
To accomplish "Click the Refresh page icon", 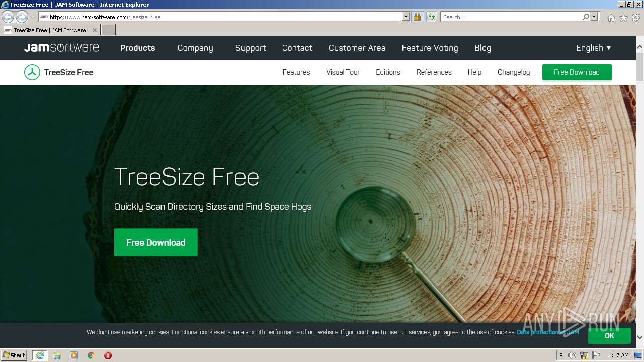I will (431, 17).
